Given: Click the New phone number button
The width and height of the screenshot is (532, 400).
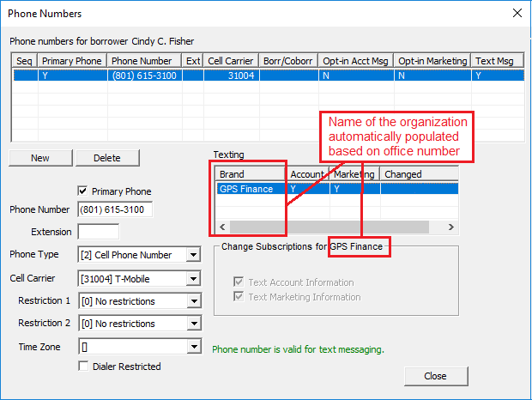Looking at the screenshot, I should pyautogui.click(x=40, y=158).
